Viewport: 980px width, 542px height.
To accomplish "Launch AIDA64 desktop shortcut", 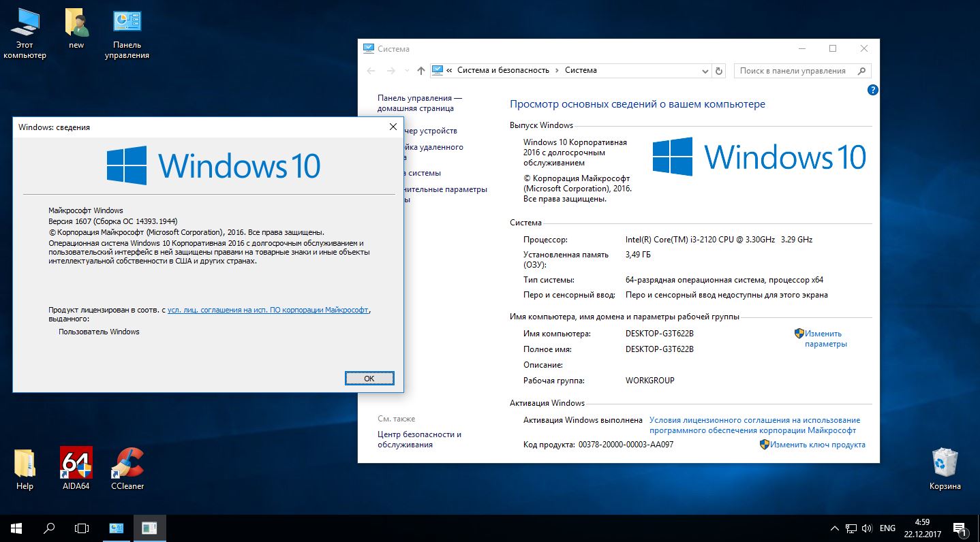I will pyautogui.click(x=76, y=469).
